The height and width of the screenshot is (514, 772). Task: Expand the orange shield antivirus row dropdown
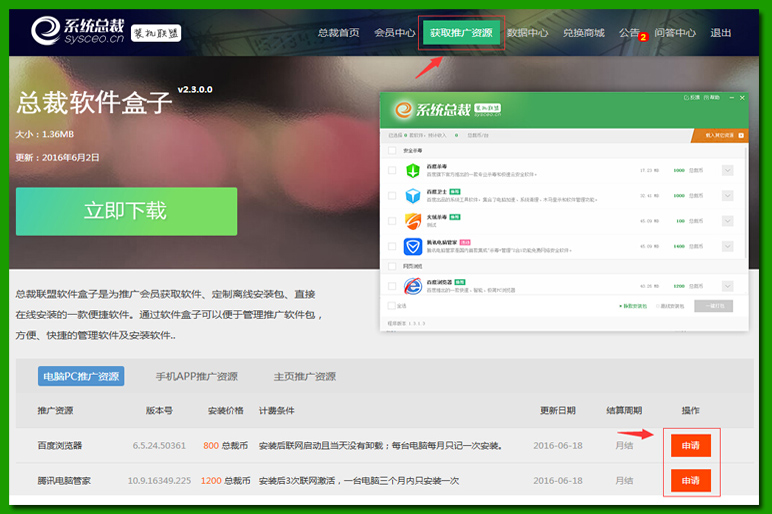coord(728,221)
